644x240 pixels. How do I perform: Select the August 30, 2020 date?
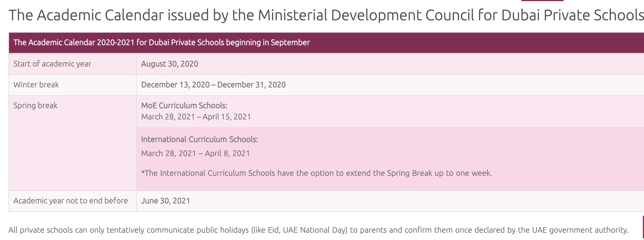pos(170,64)
